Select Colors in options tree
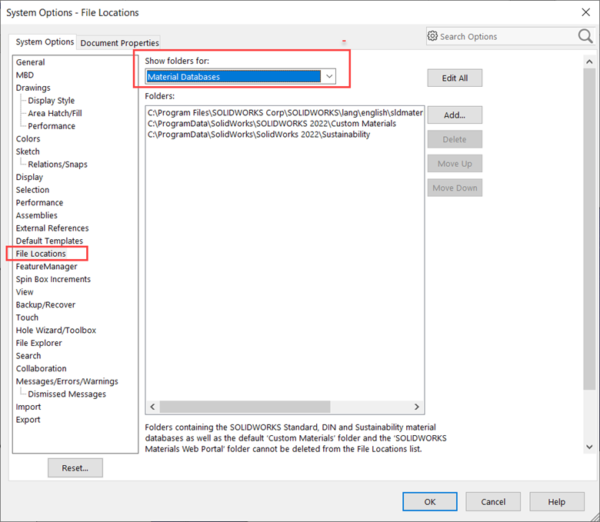The height and width of the screenshot is (522, 600). coord(28,139)
